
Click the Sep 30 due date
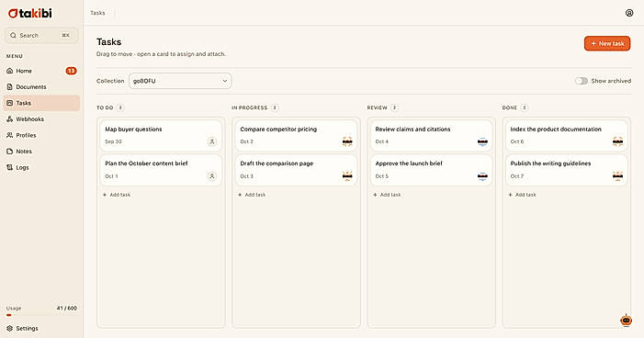pos(113,141)
